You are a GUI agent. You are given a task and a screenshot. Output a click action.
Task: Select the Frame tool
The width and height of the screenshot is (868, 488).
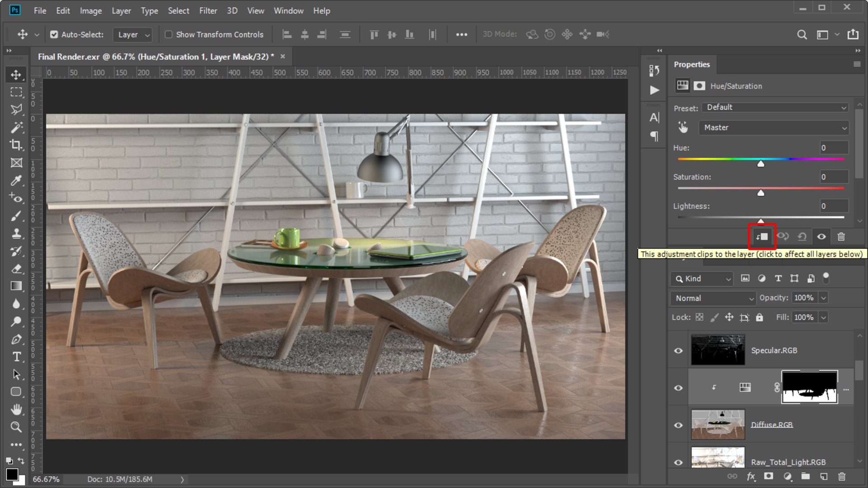click(x=16, y=163)
